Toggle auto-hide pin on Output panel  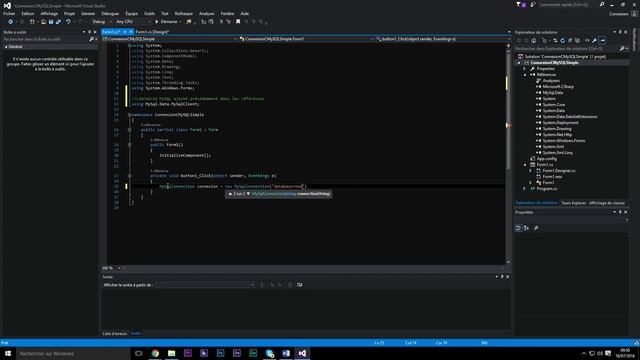point(502,277)
